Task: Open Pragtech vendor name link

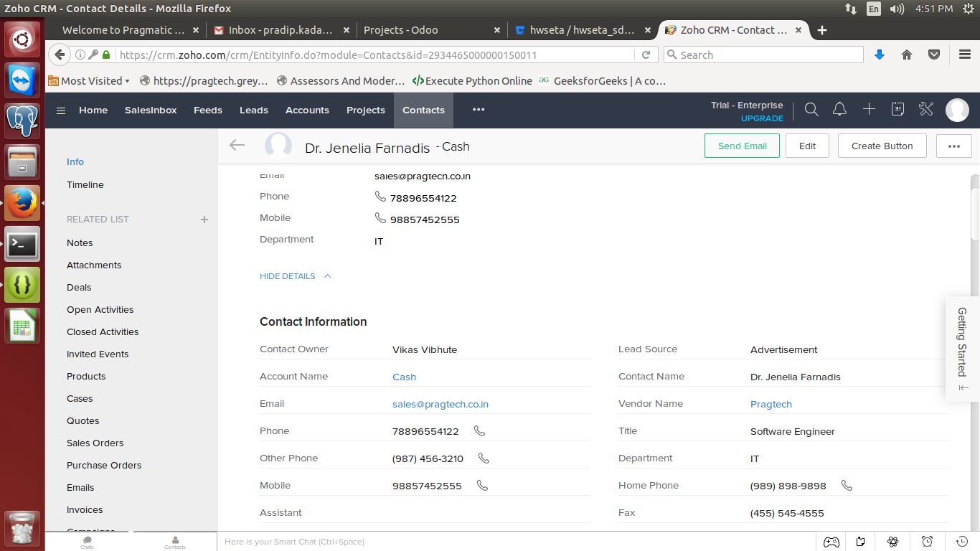Action: 771,404
